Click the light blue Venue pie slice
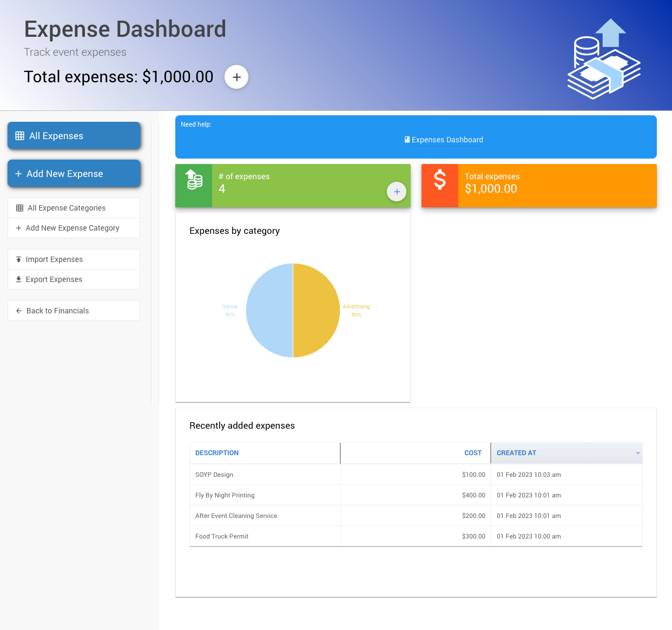This screenshot has width=672, height=630. (269, 310)
